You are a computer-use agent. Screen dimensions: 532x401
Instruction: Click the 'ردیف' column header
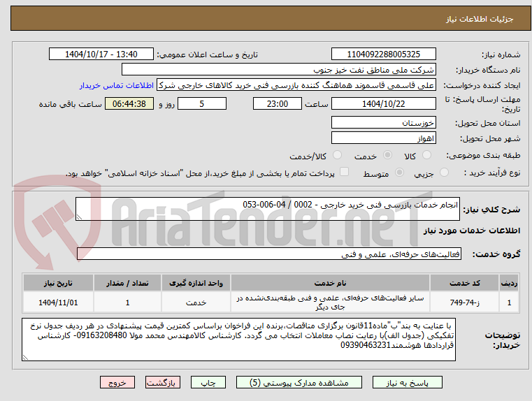point(509,283)
